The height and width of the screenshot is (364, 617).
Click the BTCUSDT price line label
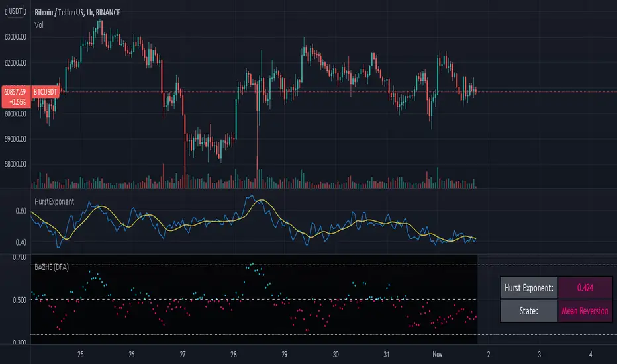[x=45, y=92]
